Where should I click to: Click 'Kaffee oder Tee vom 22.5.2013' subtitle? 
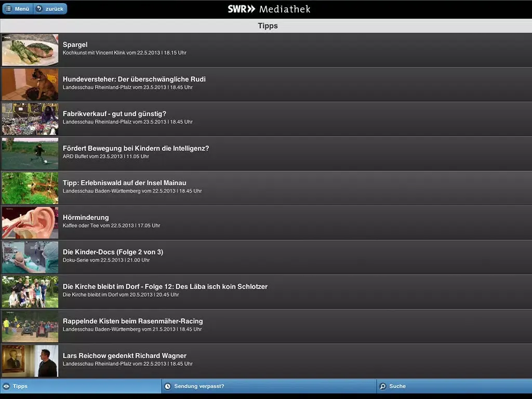pos(111,225)
